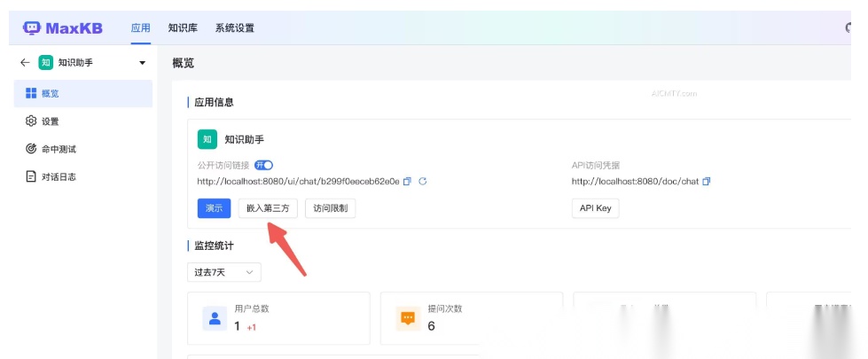The height and width of the screenshot is (359, 868).
Task: Click the 用户总数 user icon
Action: (x=215, y=318)
